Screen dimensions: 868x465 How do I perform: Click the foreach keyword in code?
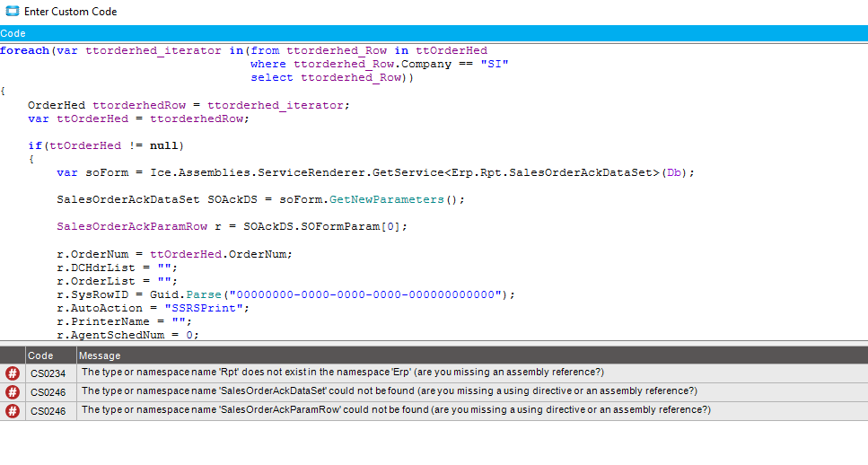click(25, 50)
